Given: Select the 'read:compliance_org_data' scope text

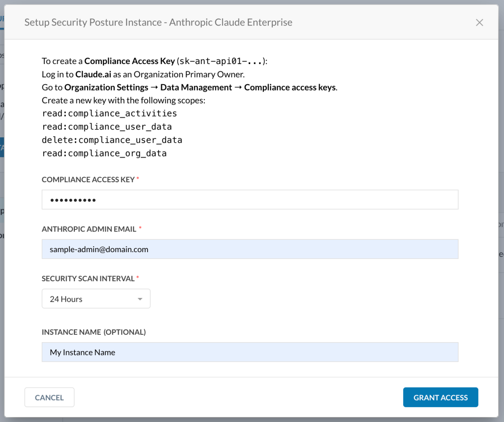Looking at the screenshot, I should tap(104, 153).
